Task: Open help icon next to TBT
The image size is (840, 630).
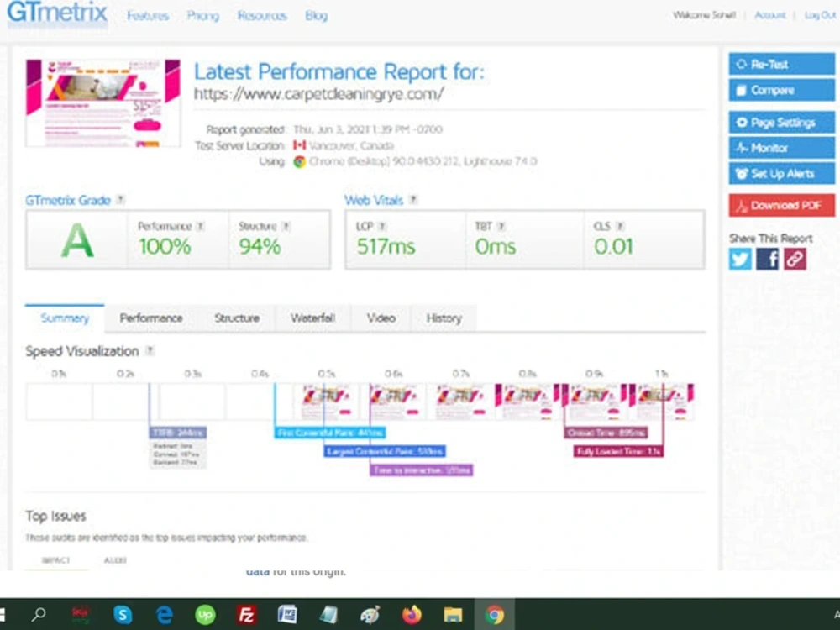Action: [x=501, y=226]
